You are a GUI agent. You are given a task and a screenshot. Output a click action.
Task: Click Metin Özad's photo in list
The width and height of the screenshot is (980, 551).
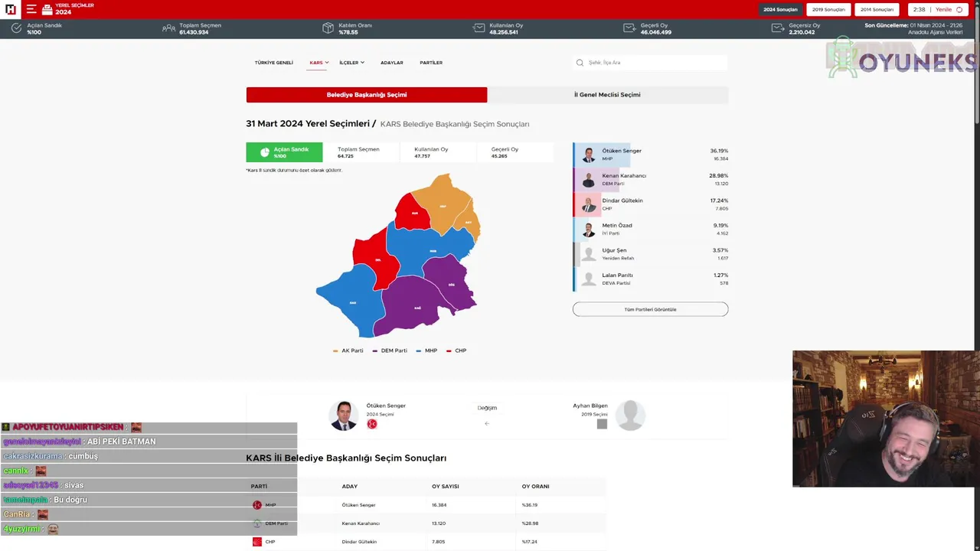pos(588,230)
